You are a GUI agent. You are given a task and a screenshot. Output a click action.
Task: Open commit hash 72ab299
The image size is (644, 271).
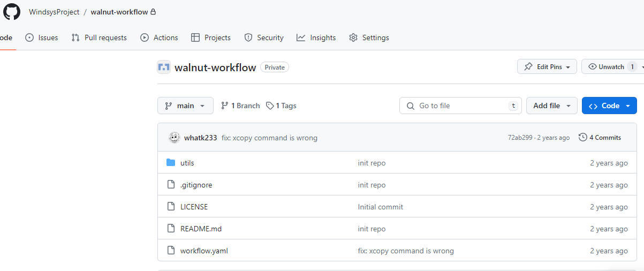pos(520,138)
